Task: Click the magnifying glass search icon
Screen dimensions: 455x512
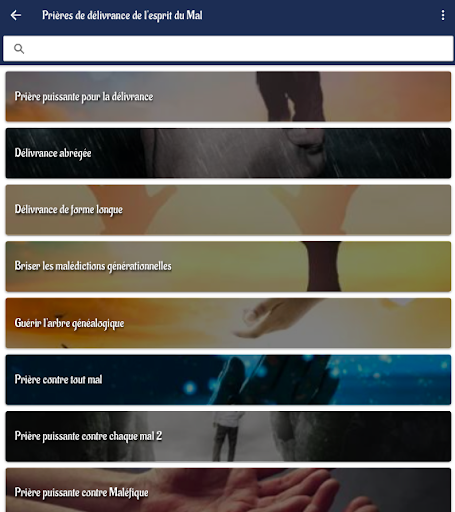Action: [x=19, y=49]
